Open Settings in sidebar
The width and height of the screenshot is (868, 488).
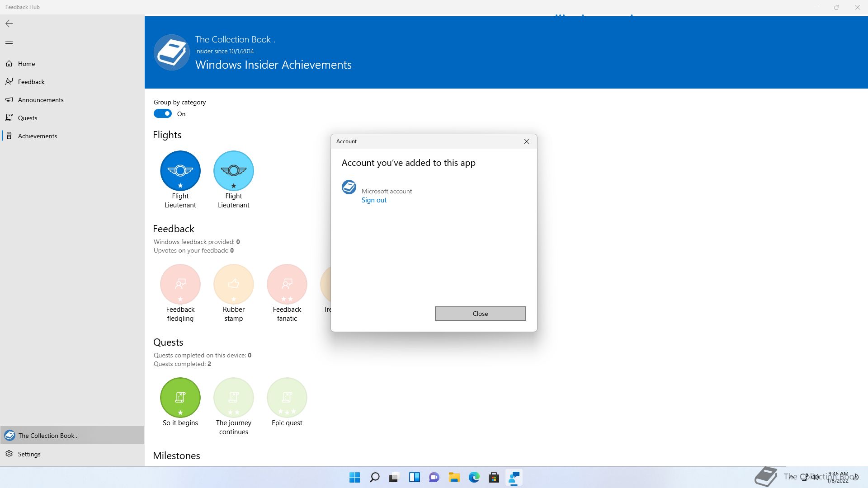point(72,454)
